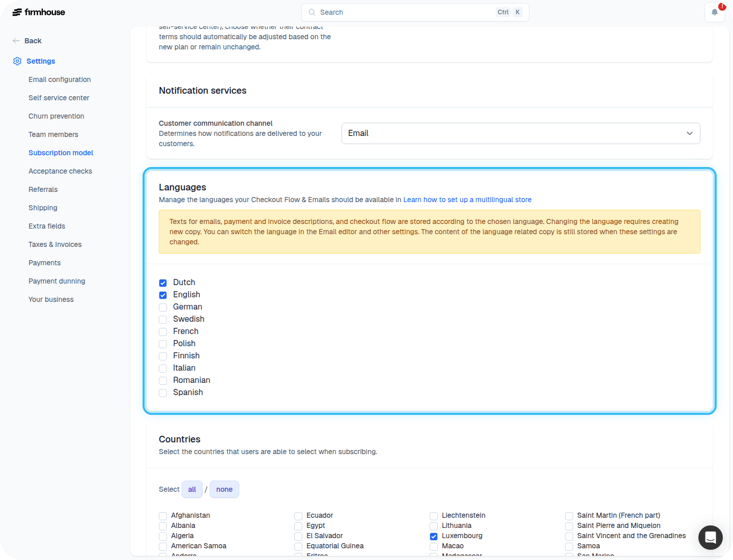Check the Albania country checkbox
This screenshot has width=733, height=560.
[163, 526]
